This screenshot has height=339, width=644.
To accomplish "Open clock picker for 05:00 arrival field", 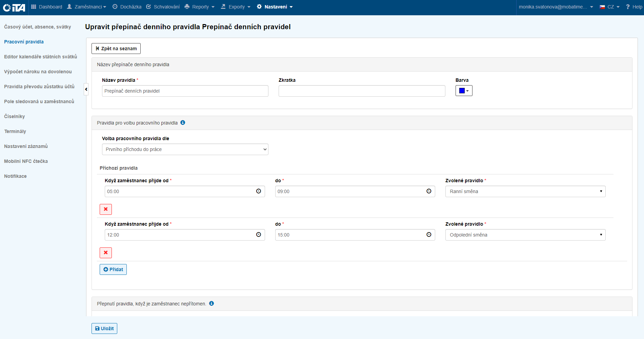I will pyautogui.click(x=259, y=191).
